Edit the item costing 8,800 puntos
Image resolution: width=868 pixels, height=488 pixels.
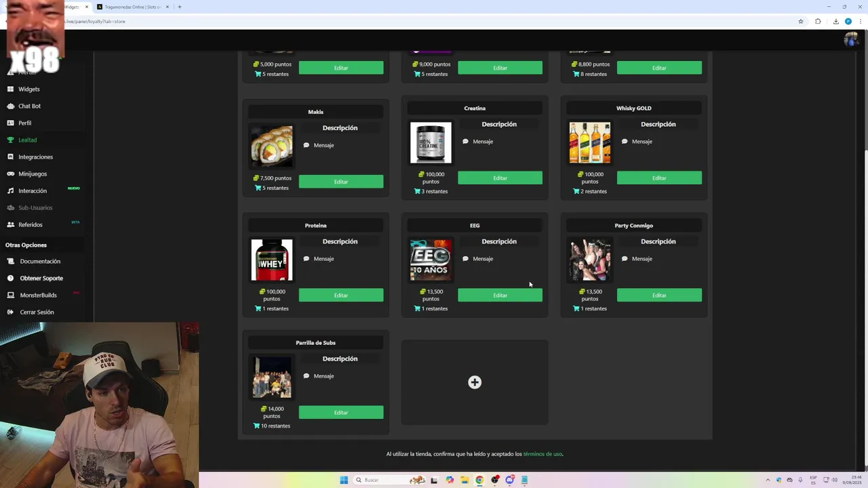click(659, 68)
